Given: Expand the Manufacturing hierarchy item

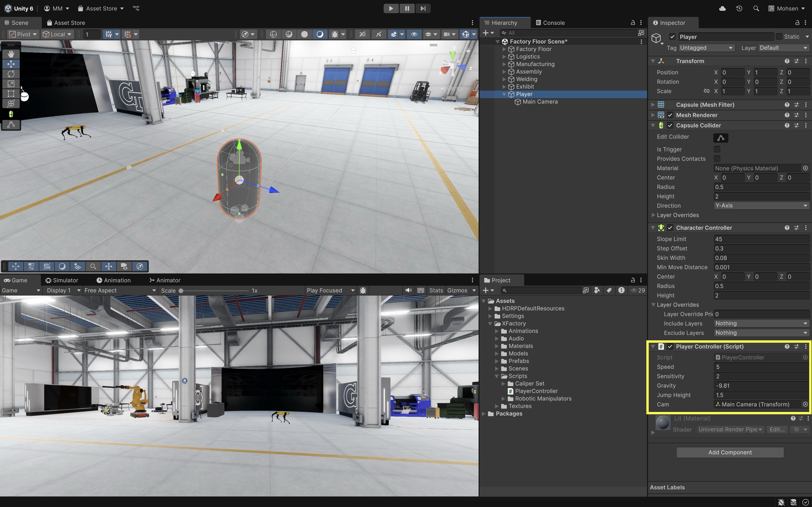Looking at the screenshot, I should click(504, 64).
